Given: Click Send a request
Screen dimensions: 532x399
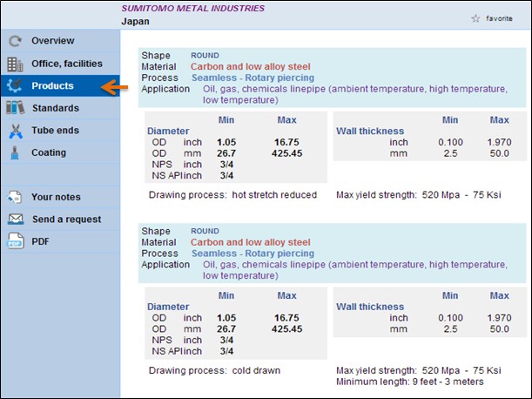Looking at the screenshot, I should pos(67,220).
